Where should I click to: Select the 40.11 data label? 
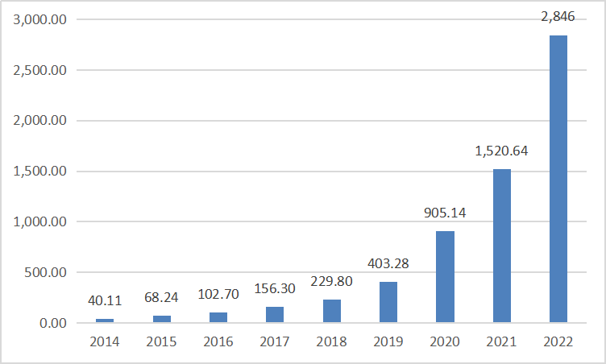pyautogui.click(x=106, y=301)
